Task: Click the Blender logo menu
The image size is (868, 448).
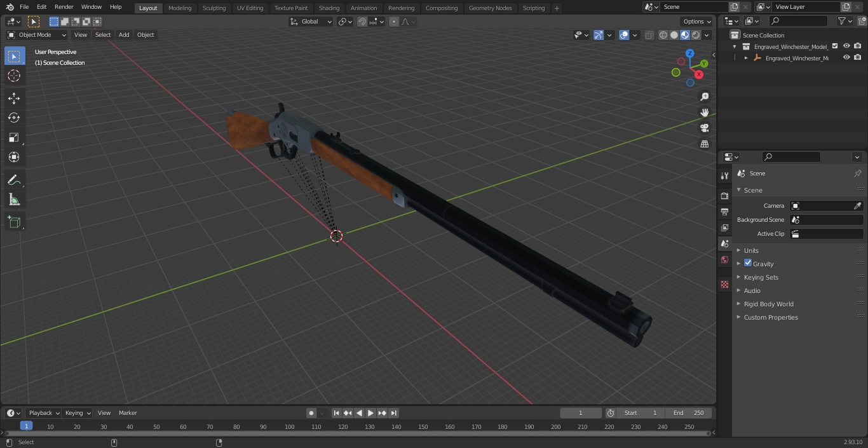Action: 10,7
